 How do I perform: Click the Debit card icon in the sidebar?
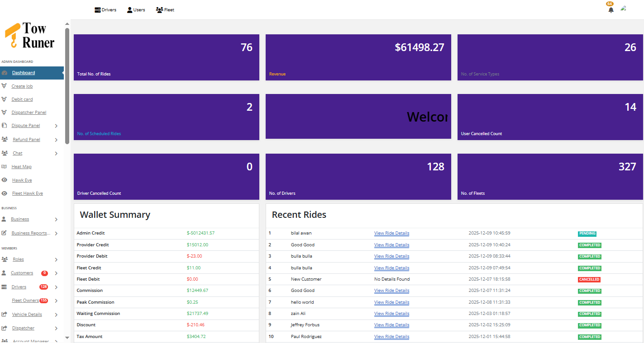6,99
